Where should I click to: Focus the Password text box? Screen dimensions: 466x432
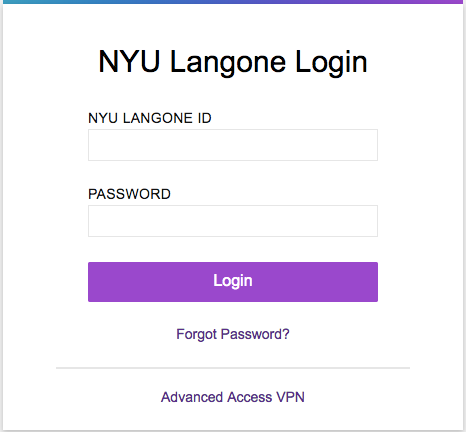[233, 221]
